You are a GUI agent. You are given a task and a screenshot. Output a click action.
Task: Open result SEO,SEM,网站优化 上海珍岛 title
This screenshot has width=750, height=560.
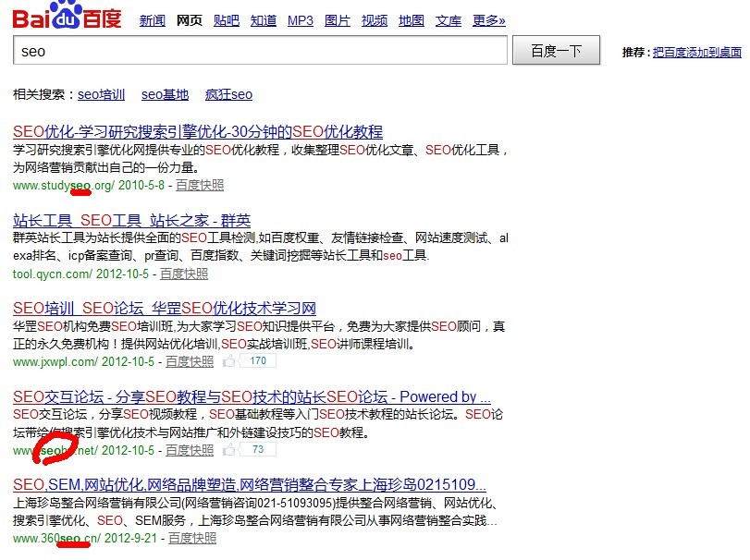(249, 484)
